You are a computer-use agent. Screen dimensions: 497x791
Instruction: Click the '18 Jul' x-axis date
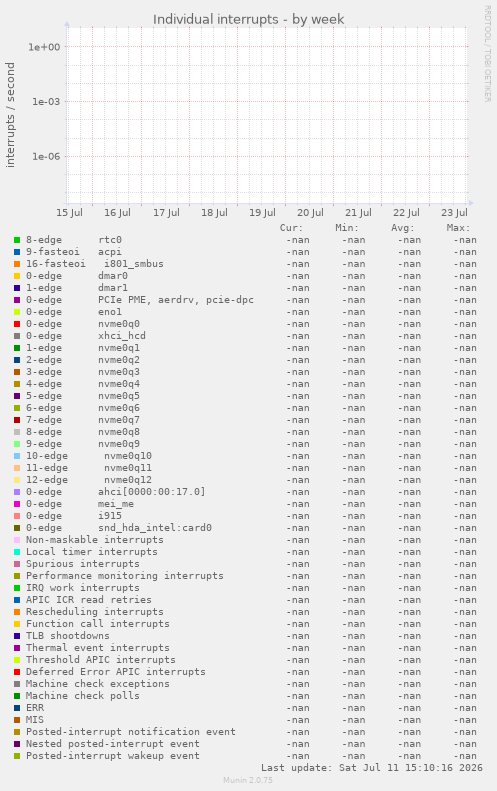[214, 212]
